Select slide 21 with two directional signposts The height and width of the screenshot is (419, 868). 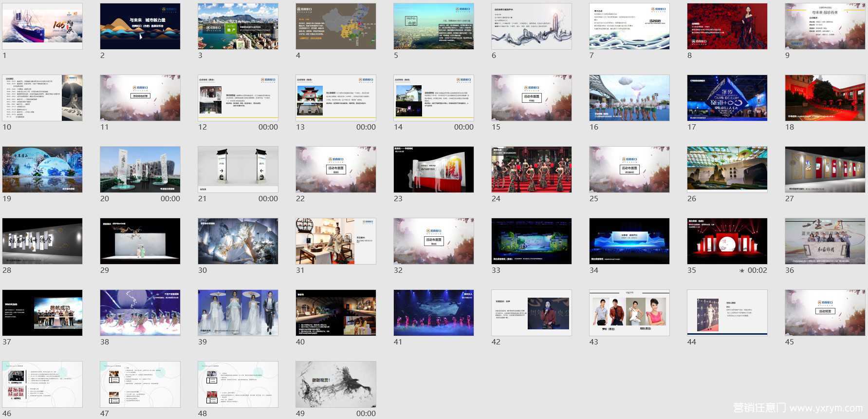(238, 170)
